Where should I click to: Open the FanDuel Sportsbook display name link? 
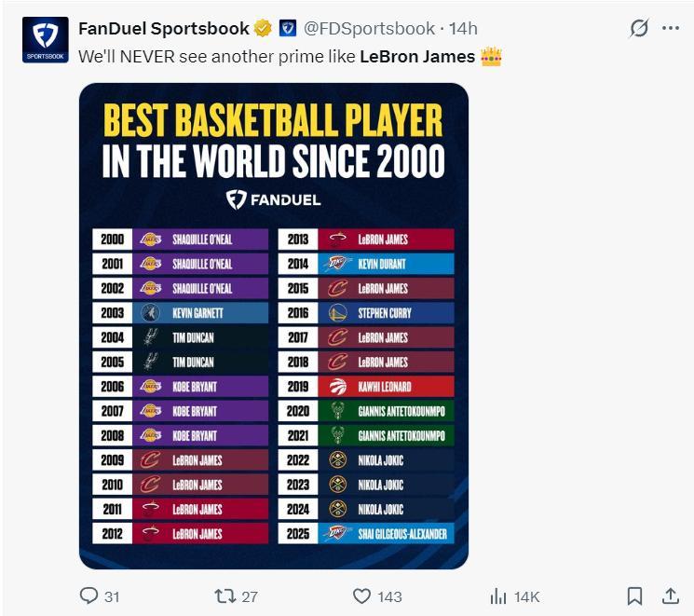(164, 29)
